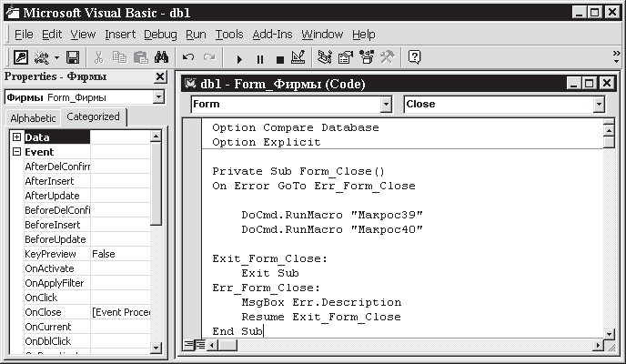Toggle Design Mode icon
Image resolution: width=626 pixels, height=364 pixels.
tap(298, 58)
